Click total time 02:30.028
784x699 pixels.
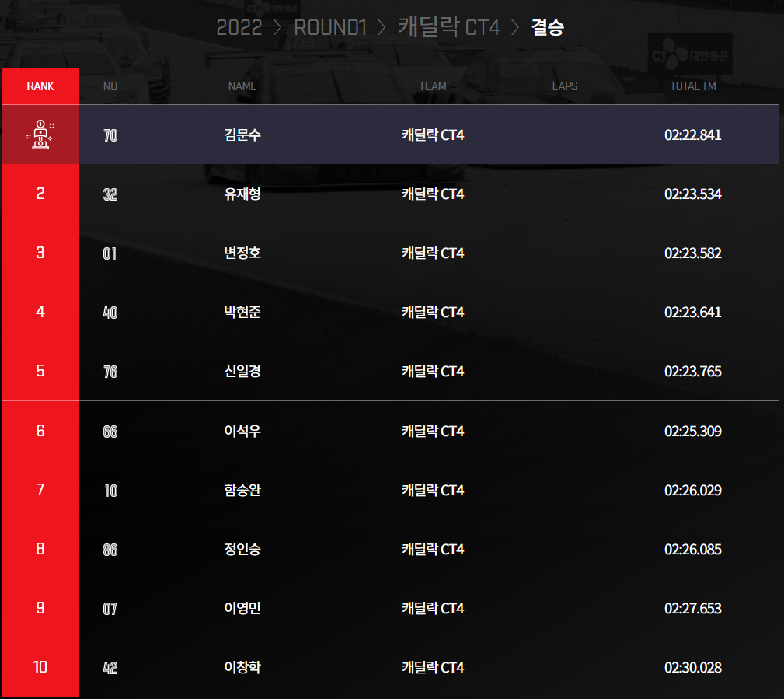pyautogui.click(x=692, y=667)
